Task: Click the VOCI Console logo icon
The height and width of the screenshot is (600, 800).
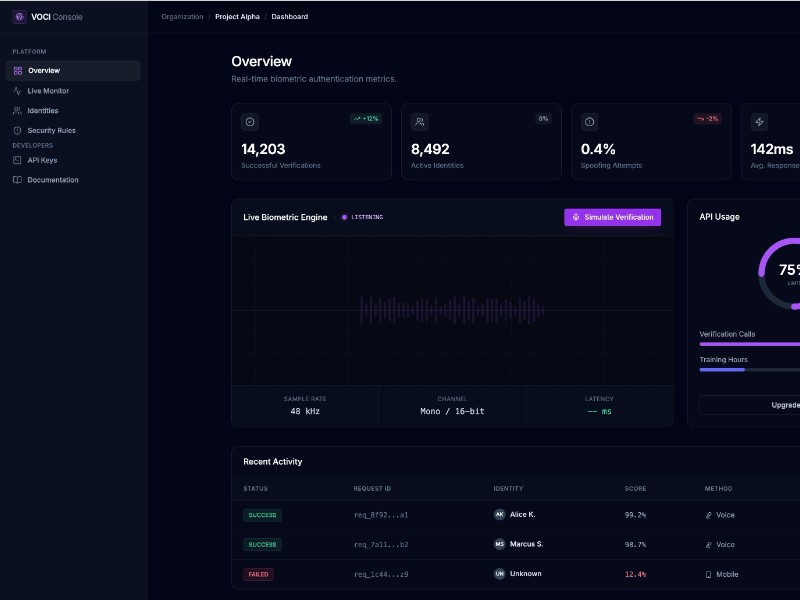Action: pyautogui.click(x=18, y=17)
